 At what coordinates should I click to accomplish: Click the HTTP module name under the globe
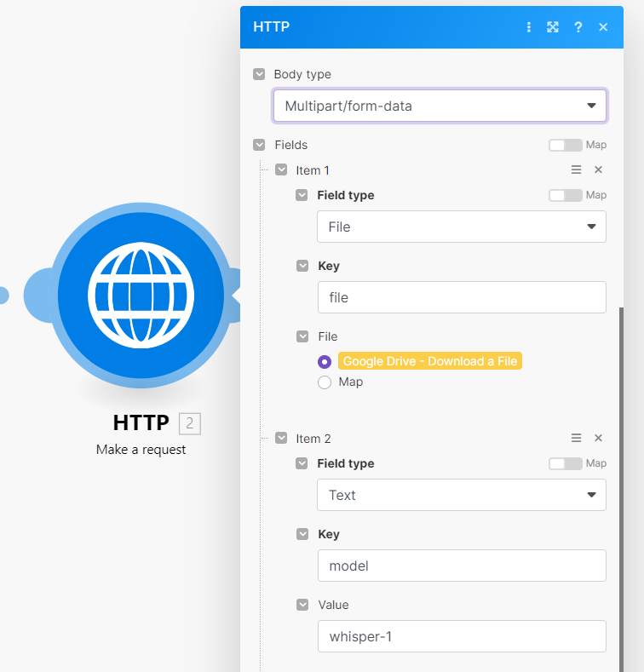141,423
